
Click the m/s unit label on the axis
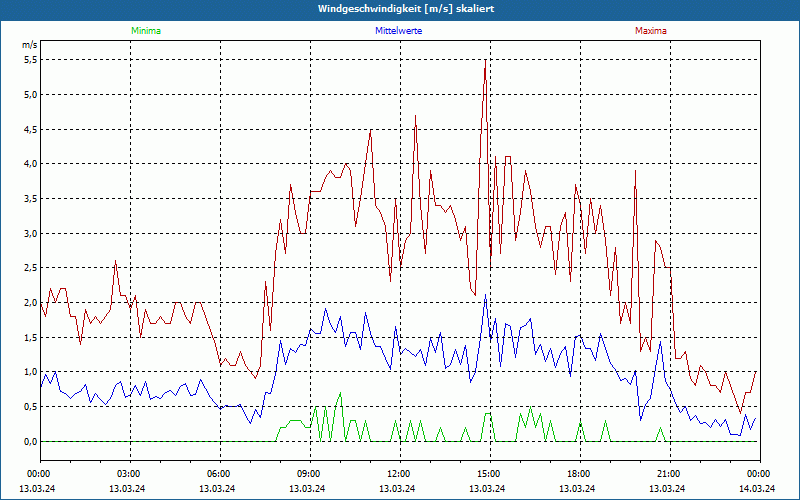[x=30, y=45]
